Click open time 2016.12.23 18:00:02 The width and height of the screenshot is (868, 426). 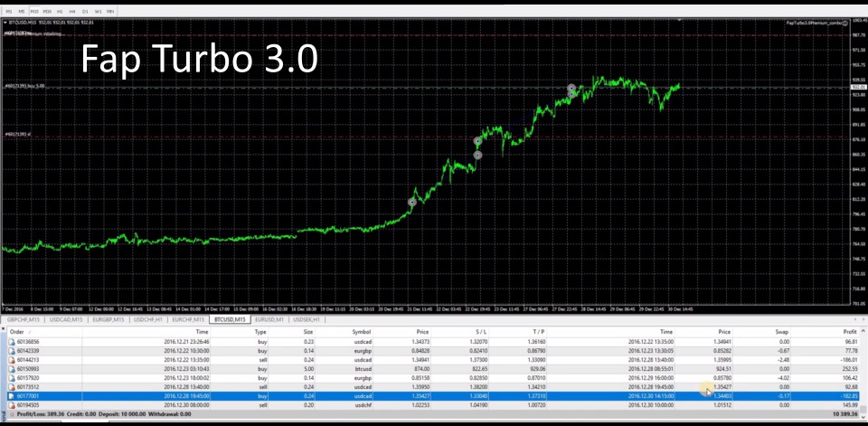186,378
